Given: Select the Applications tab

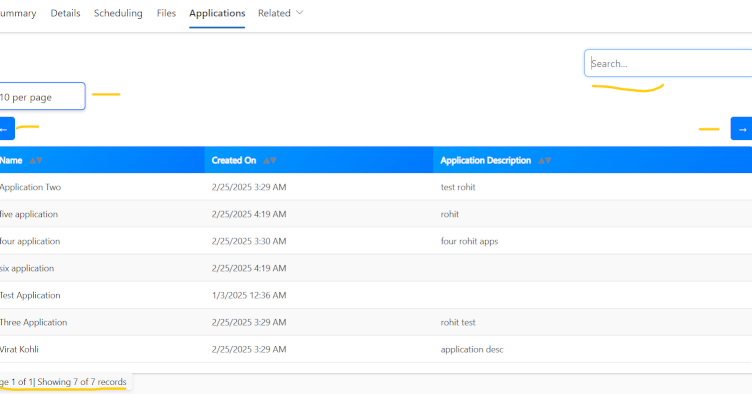Looking at the screenshot, I should tap(217, 13).
